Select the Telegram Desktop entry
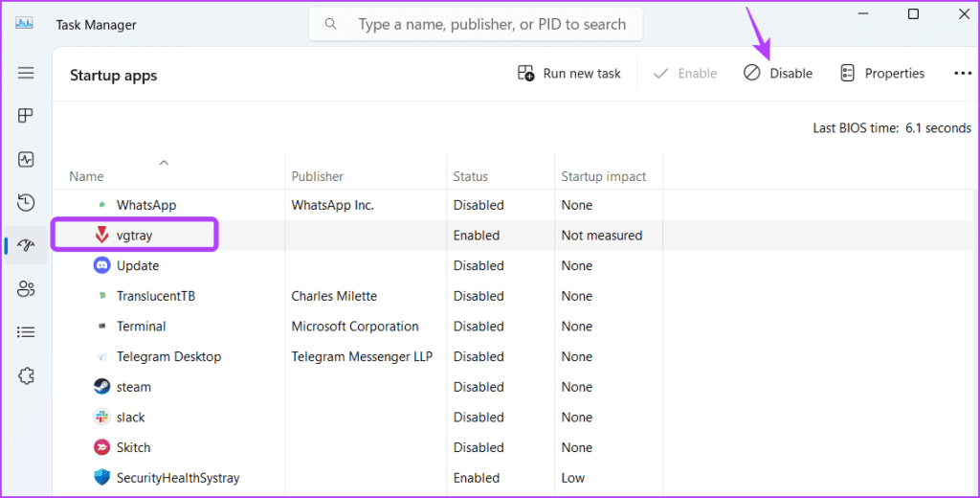Image resolution: width=980 pixels, height=498 pixels. point(168,356)
